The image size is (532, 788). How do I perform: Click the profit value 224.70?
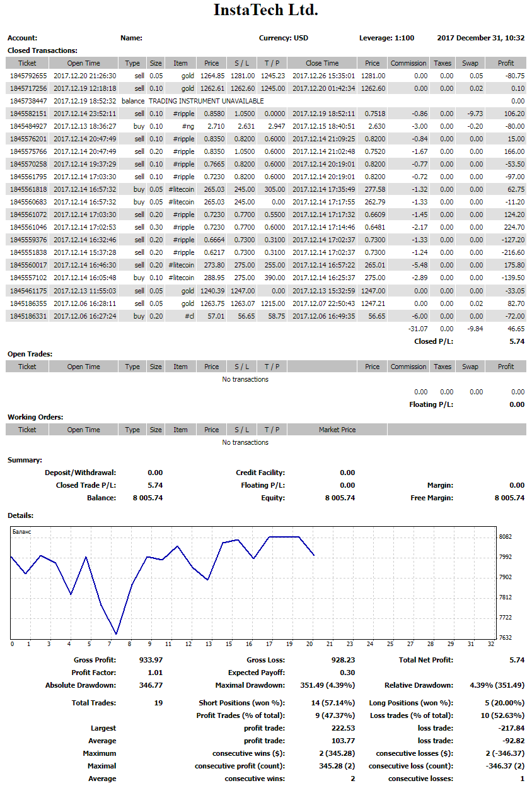514,227
